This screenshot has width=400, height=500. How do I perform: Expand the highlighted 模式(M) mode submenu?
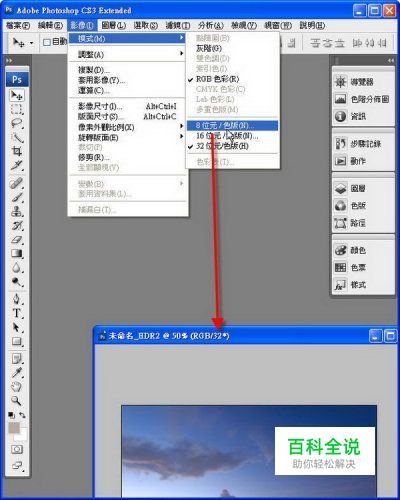tap(127, 38)
